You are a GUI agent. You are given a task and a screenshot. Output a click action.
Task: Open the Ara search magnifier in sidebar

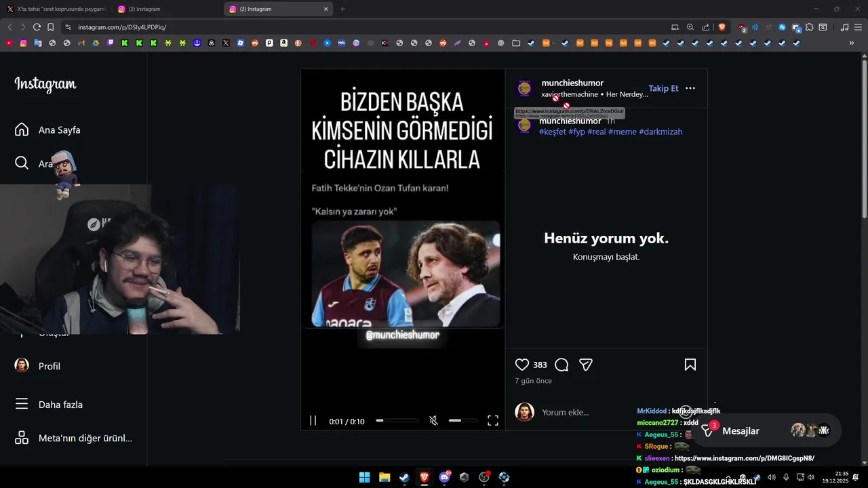click(x=22, y=163)
